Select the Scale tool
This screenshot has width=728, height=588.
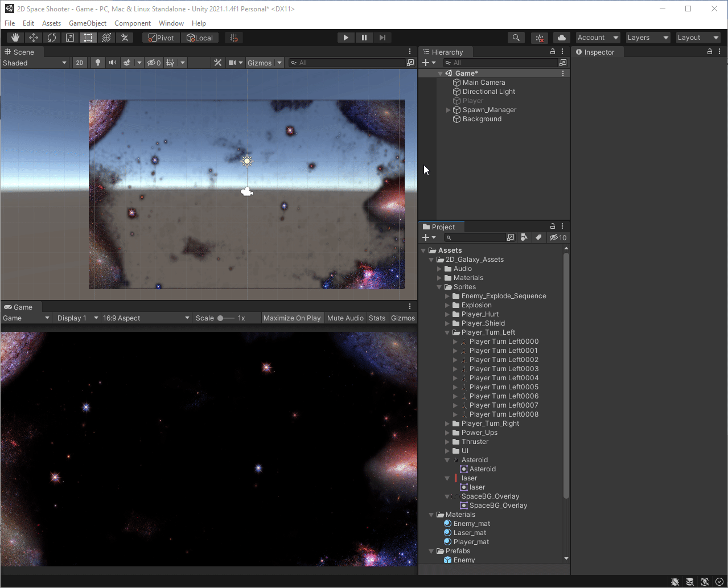click(x=70, y=38)
